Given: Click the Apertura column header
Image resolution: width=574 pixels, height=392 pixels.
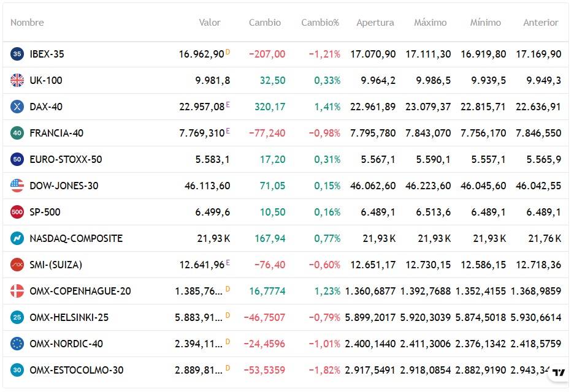Looking at the screenshot, I should (375, 23).
